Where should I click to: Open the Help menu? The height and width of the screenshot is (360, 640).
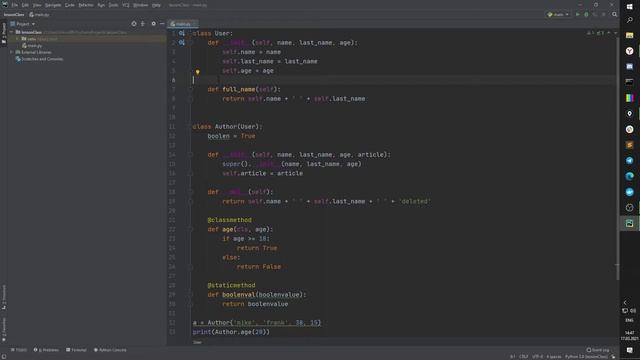coord(156,5)
